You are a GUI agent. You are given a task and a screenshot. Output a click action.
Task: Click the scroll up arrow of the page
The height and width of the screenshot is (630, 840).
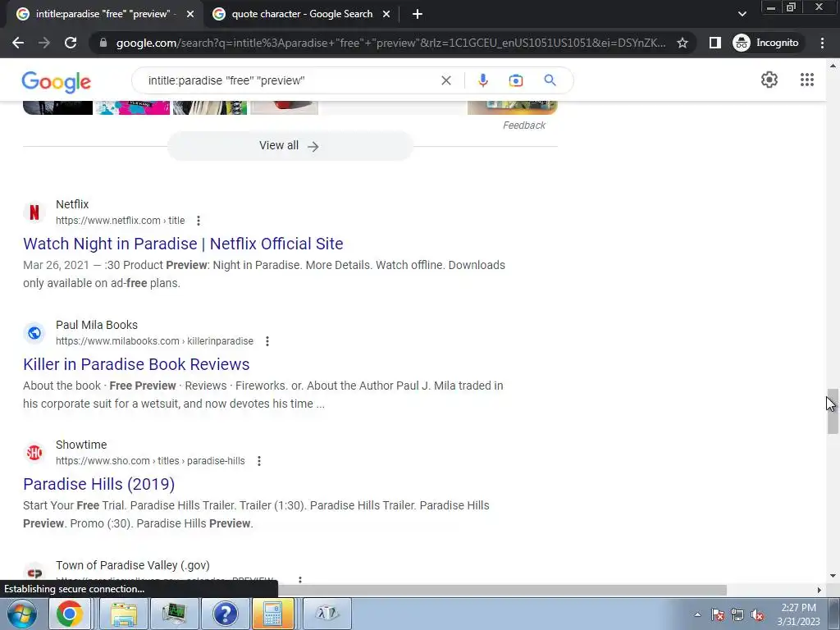pyautogui.click(x=833, y=66)
